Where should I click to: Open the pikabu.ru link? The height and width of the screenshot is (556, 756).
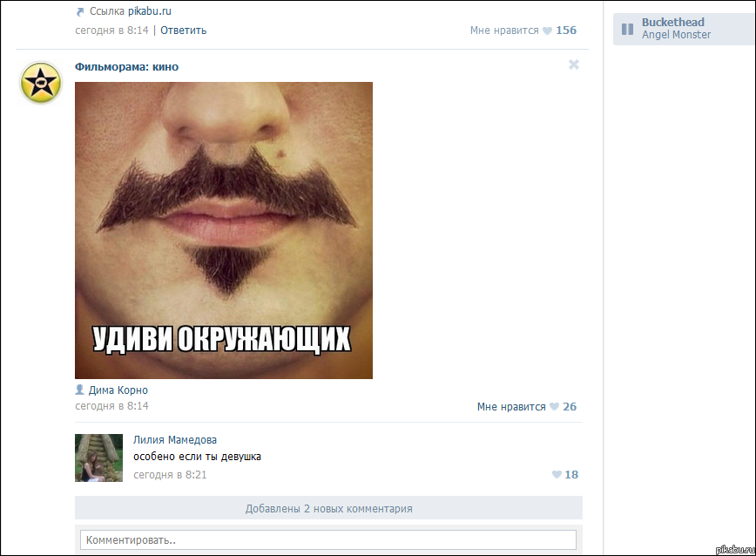(150, 11)
